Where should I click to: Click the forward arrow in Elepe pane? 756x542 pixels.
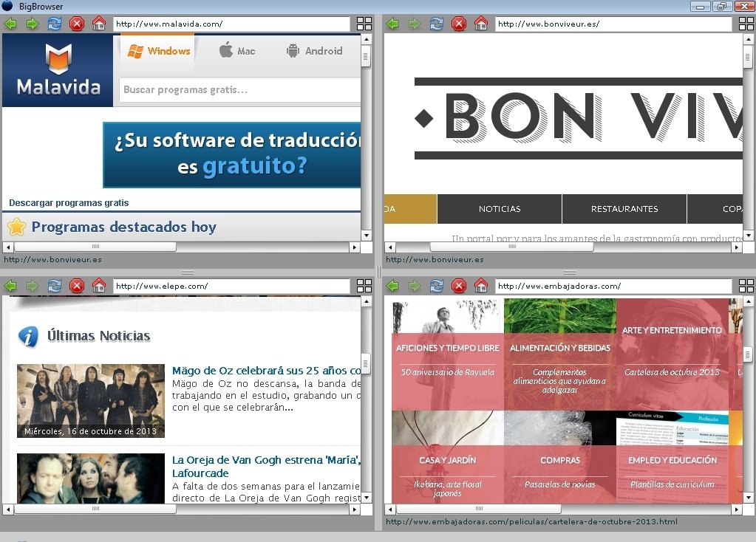(33, 286)
